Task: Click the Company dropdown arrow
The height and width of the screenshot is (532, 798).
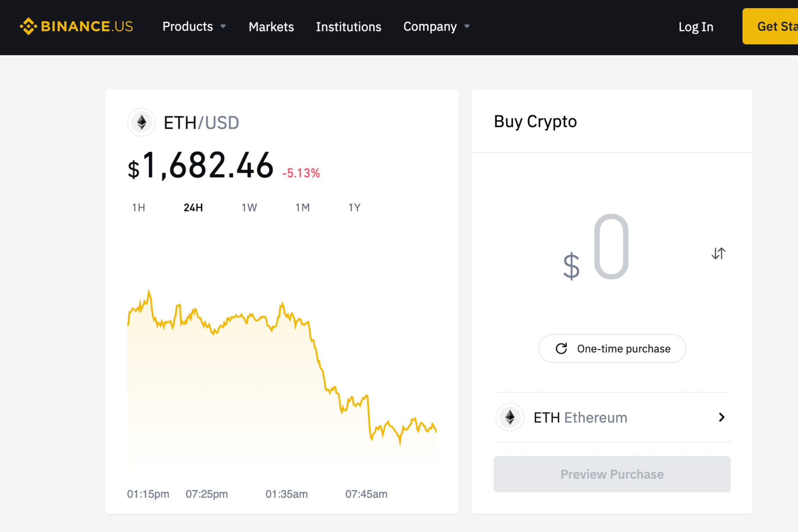Action: coord(469,27)
